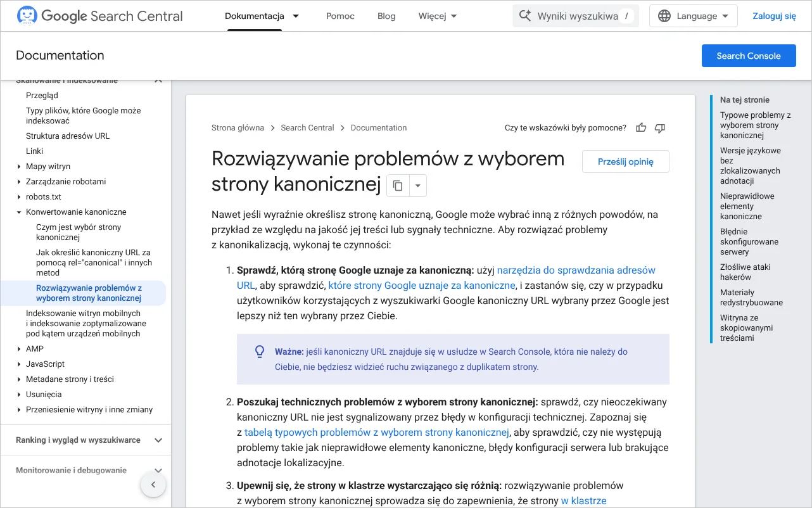Expand Zarządzanie robotami tree item
This screenshot has height=508, width=812.
tap(19, 182)
